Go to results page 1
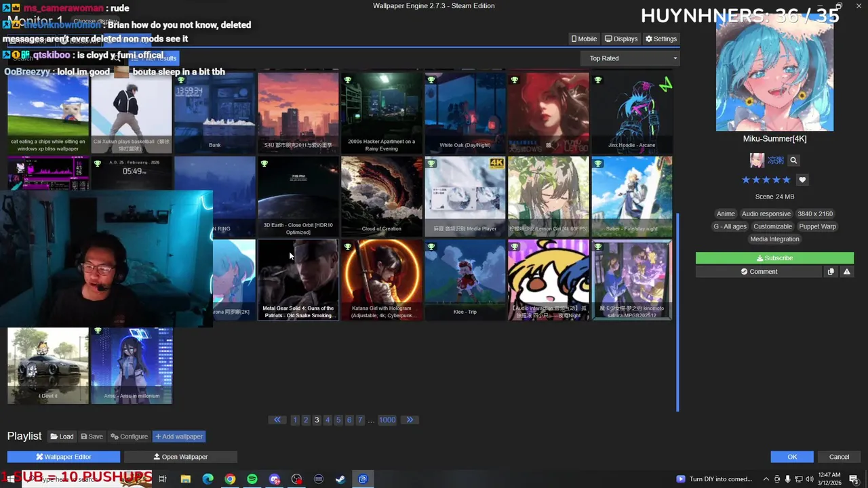868x488 pixels. coord(295,420)
